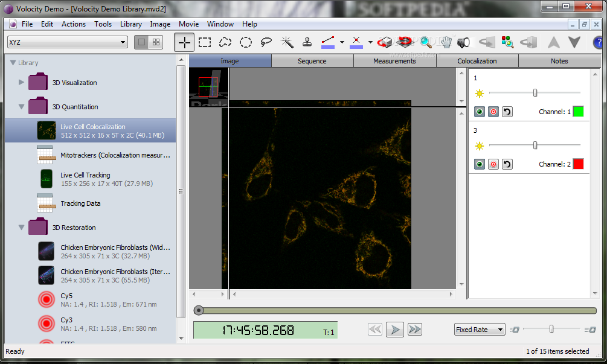Open the Actions menu
Viewport: 607px width, 364px height.
(74, 24)
